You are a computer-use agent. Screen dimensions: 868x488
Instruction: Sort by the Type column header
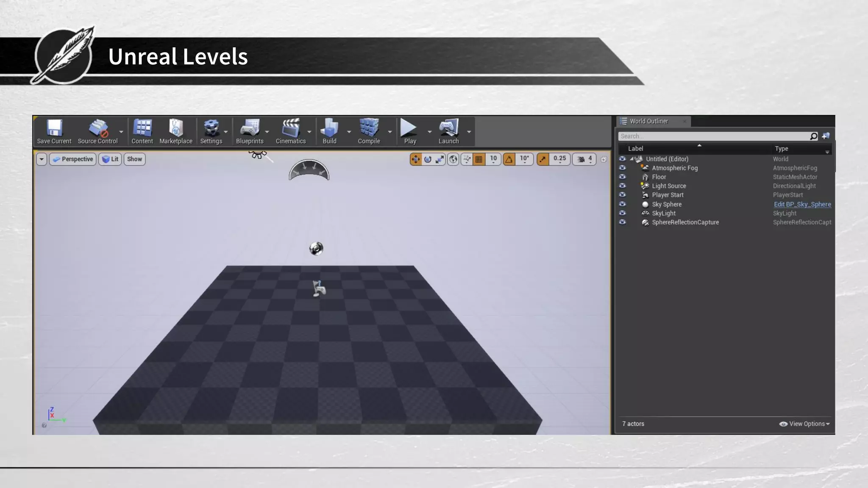(782, 149)
